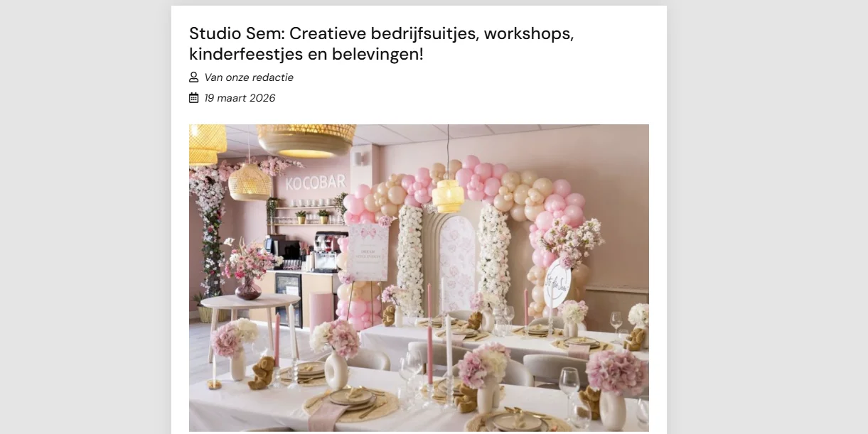Click the glowing yellow hanging lamp
The image size is (868, 434).
click(448, 196)
